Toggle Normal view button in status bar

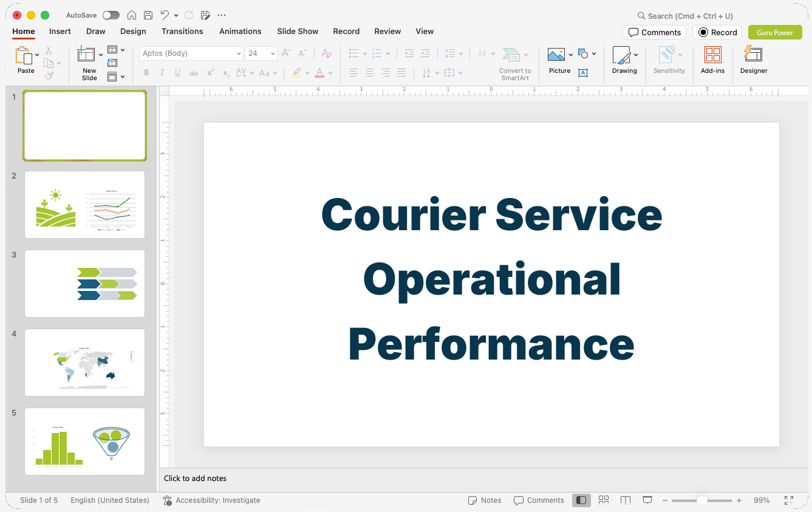pos(581,500)
